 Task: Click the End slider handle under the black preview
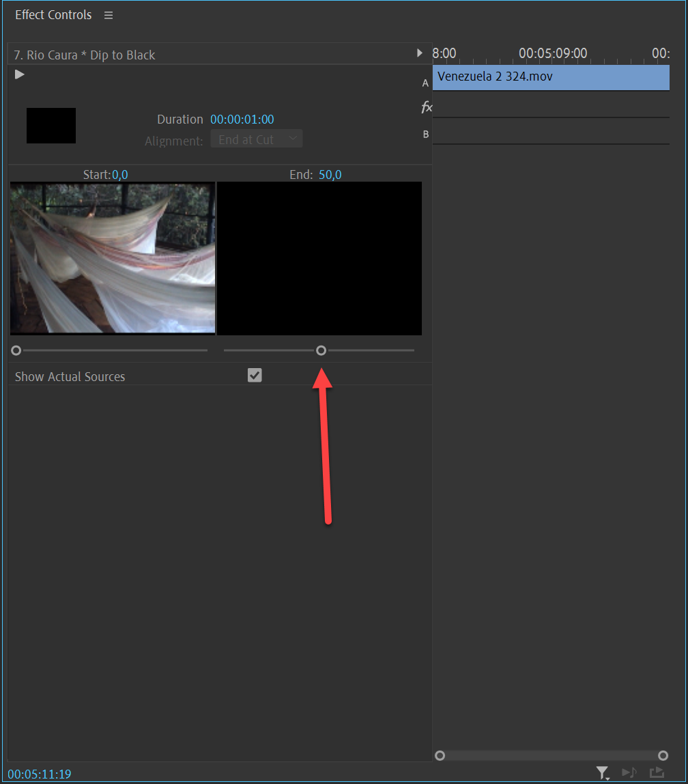tap(321, 350)
